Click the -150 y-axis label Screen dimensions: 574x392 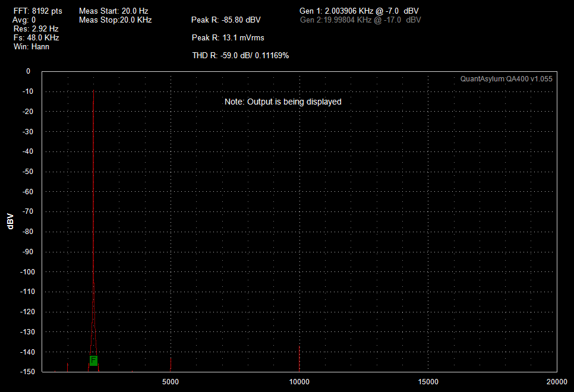tap(27, 371)
